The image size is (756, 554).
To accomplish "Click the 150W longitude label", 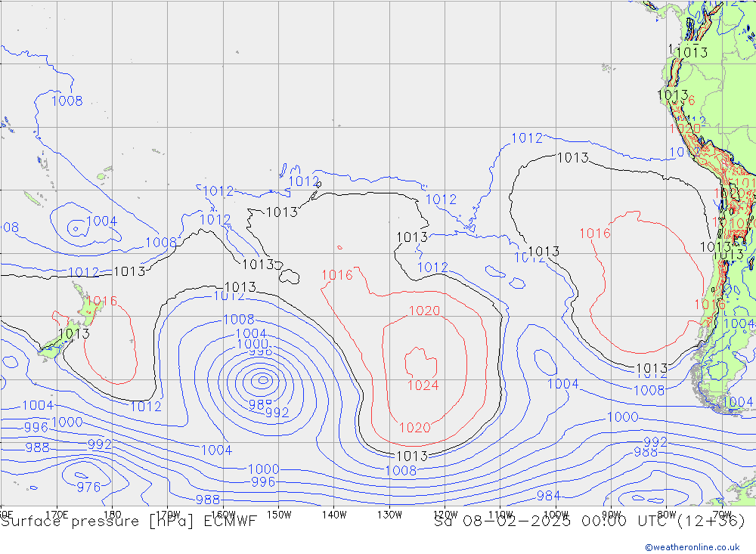I will 279,515.
